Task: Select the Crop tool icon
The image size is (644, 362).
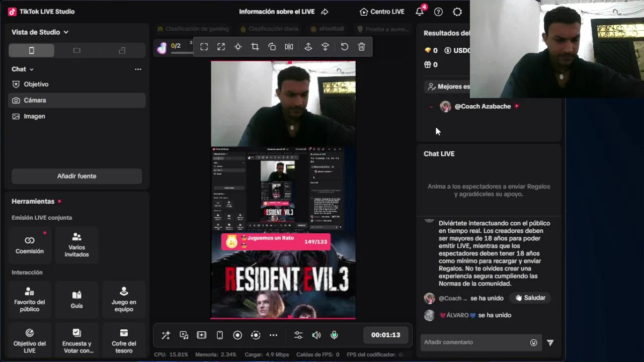Action: tap(255, 47)
